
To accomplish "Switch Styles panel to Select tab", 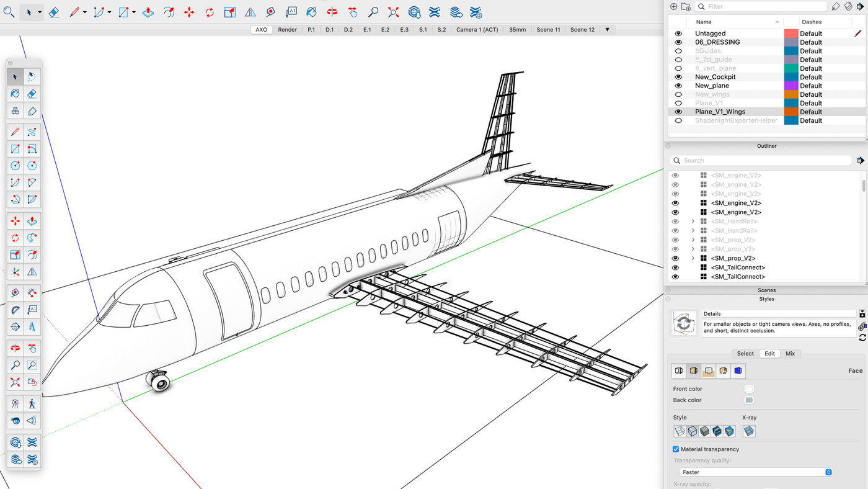I will [745, 354].
